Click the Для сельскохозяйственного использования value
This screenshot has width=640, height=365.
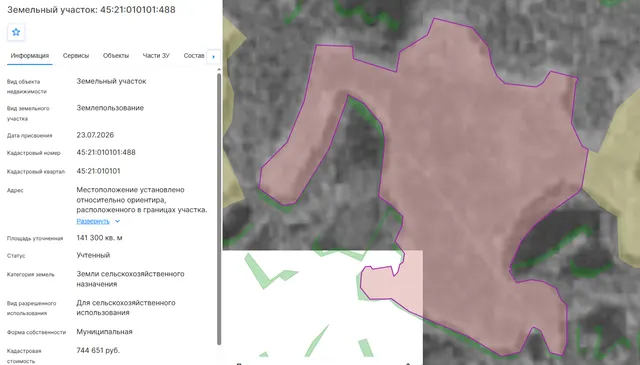point(126,308)
